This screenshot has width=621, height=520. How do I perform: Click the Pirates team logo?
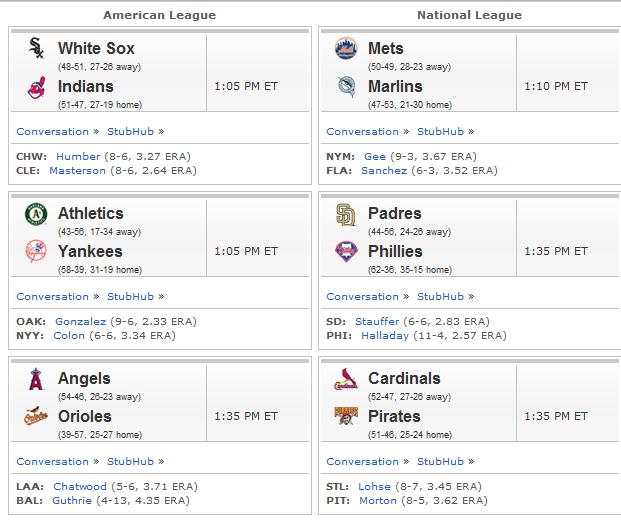[x=346, y=416]
